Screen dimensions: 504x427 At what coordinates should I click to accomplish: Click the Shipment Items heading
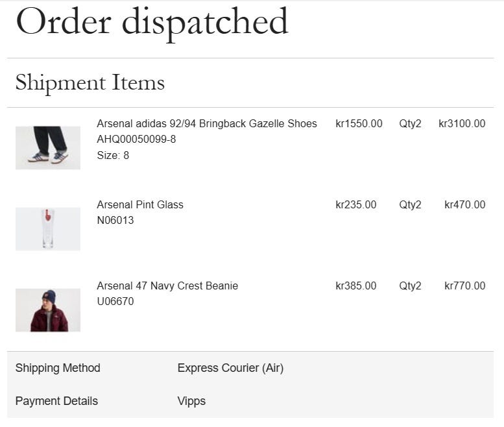click(x=90, y=82)
